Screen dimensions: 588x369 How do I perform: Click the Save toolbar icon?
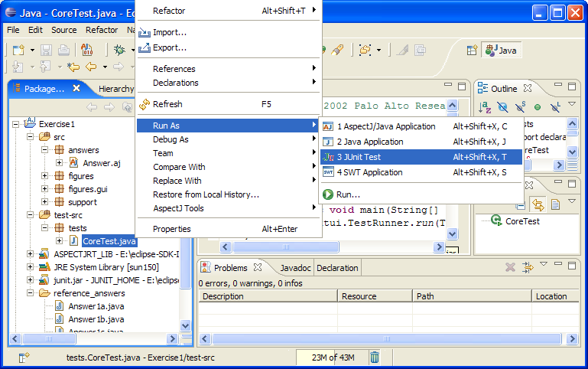tap(46, 50)
